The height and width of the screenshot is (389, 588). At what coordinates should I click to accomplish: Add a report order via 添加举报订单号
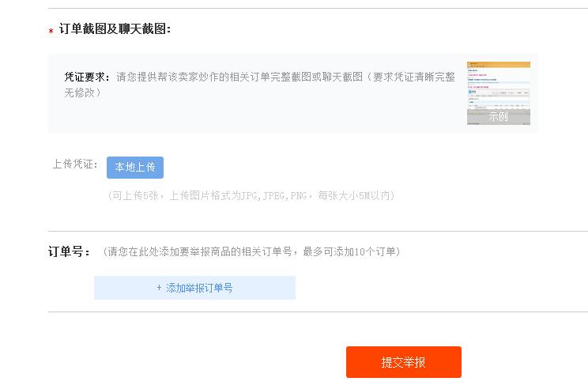pyautogui.click(x=194, y=288)
